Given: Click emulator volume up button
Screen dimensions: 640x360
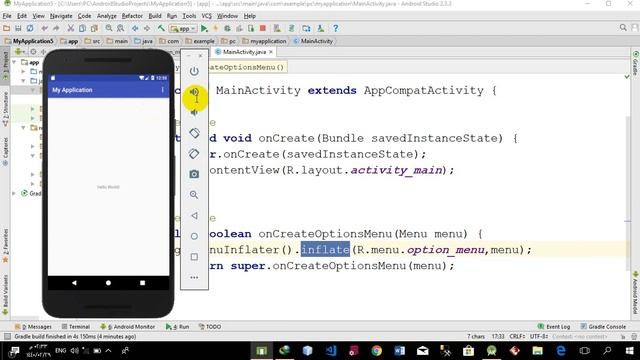Looking at the screenshot, I should 194,92.
